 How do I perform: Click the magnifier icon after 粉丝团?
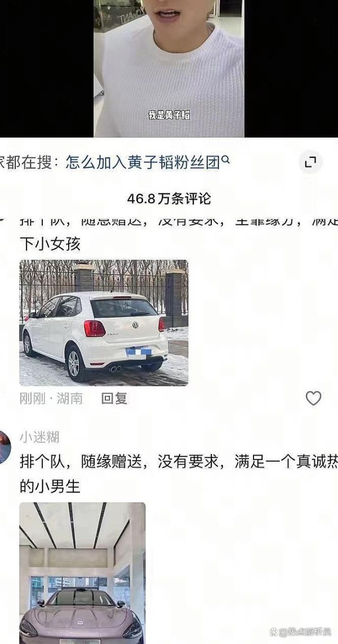pyautogui.click(x=225, y=160)
